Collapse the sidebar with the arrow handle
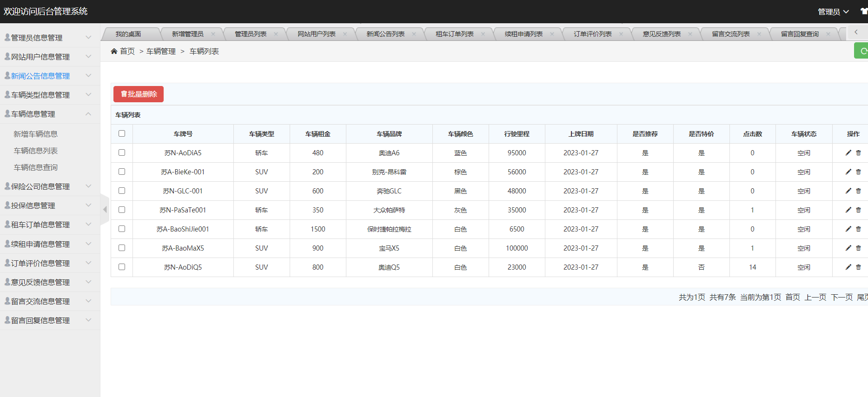The height and width of the screenshot is (397, 868). [x=105, y=210]
